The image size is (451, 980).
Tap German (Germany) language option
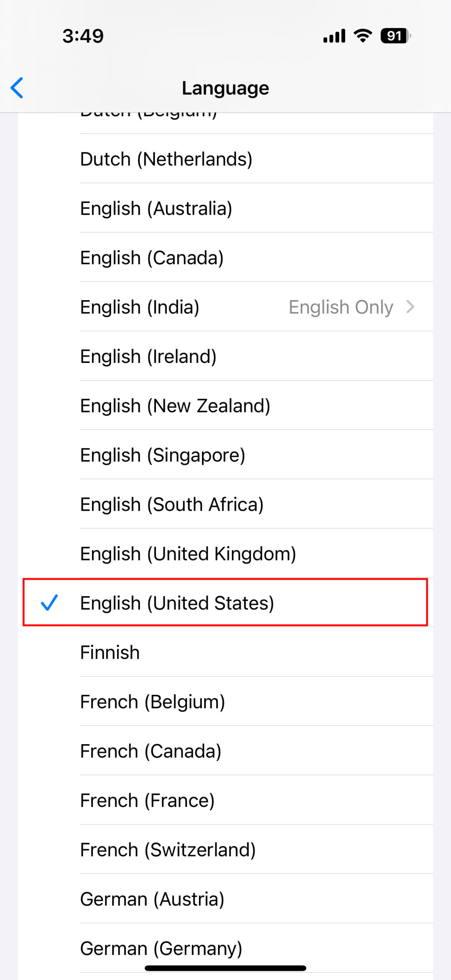click(x=161, y=948)
